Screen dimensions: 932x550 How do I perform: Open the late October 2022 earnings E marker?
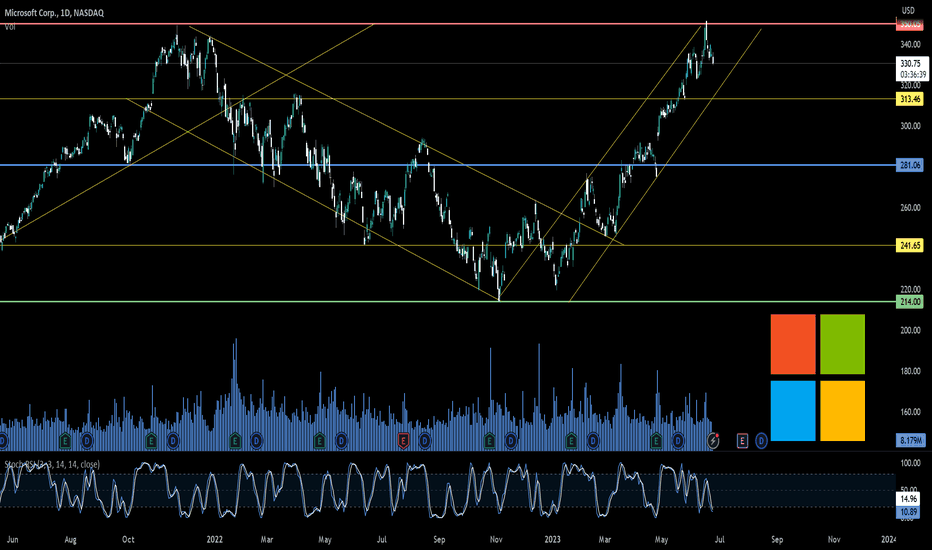pos(489,441)
